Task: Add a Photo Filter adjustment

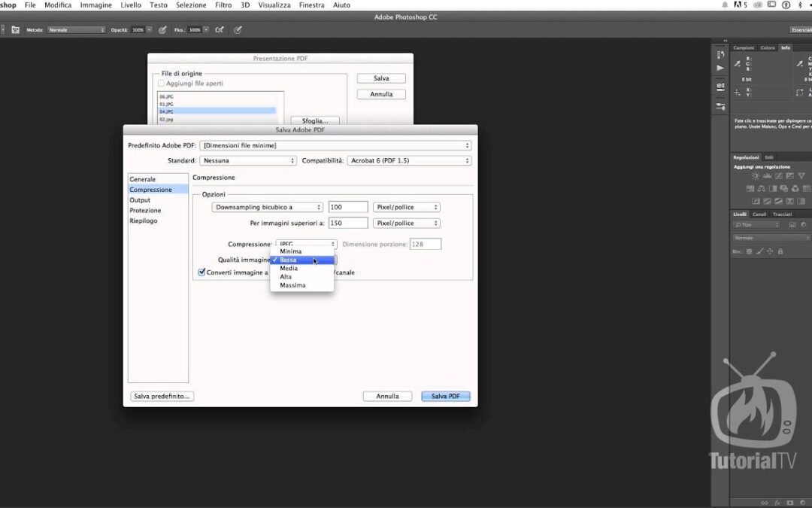Action: 784,189
